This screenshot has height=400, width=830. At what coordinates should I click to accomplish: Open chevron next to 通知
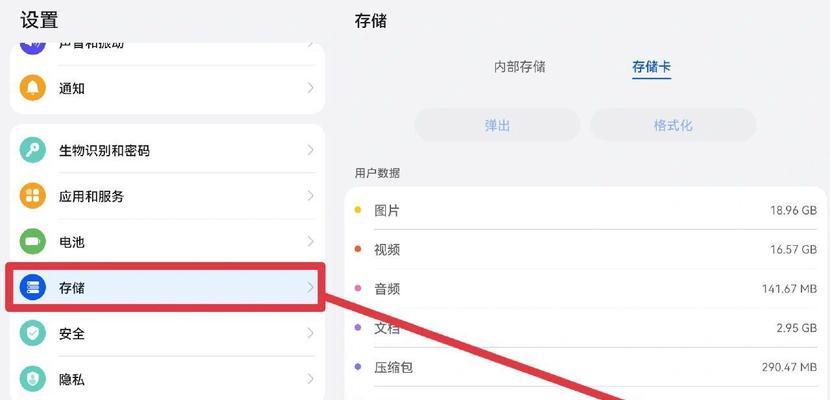click(311, 88)
